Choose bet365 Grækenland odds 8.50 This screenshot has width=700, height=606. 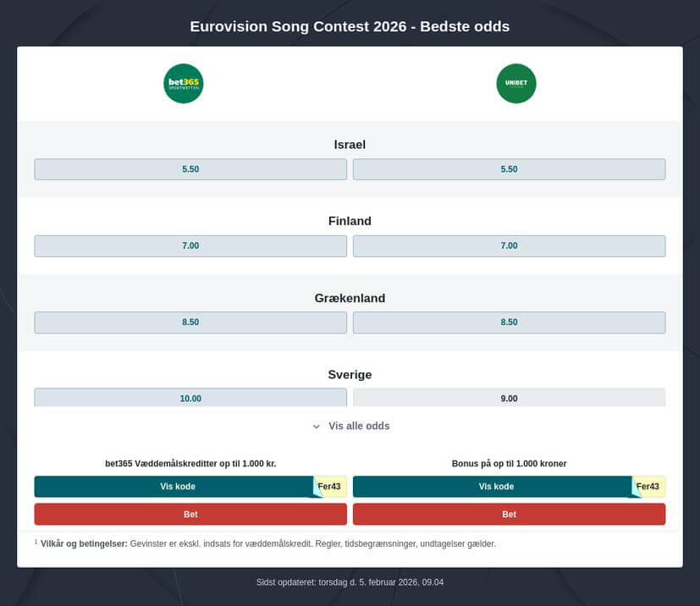click(x=190, y=322)
